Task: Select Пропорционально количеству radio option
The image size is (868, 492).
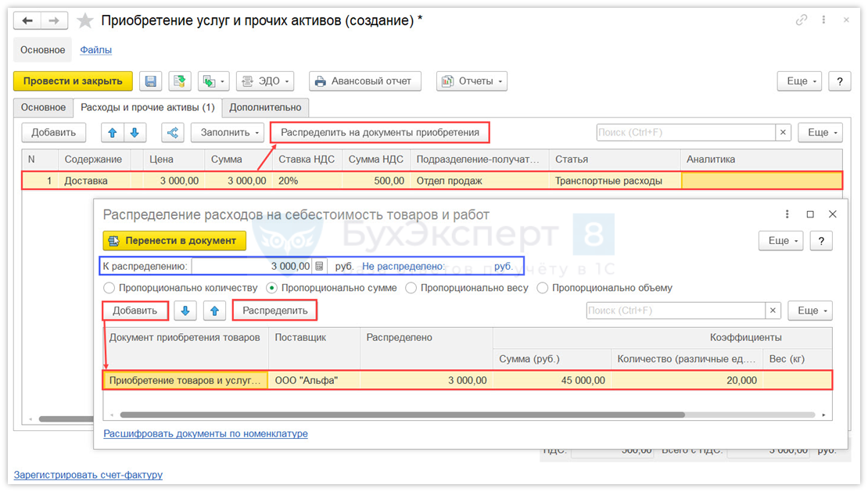Action: [x=109, y=288]
